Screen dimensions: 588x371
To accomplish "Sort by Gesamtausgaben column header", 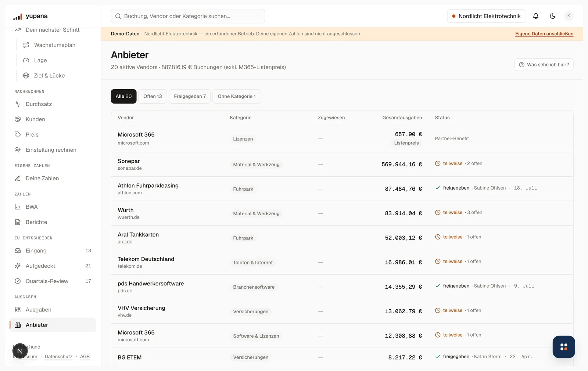I will tap(402, 118).
